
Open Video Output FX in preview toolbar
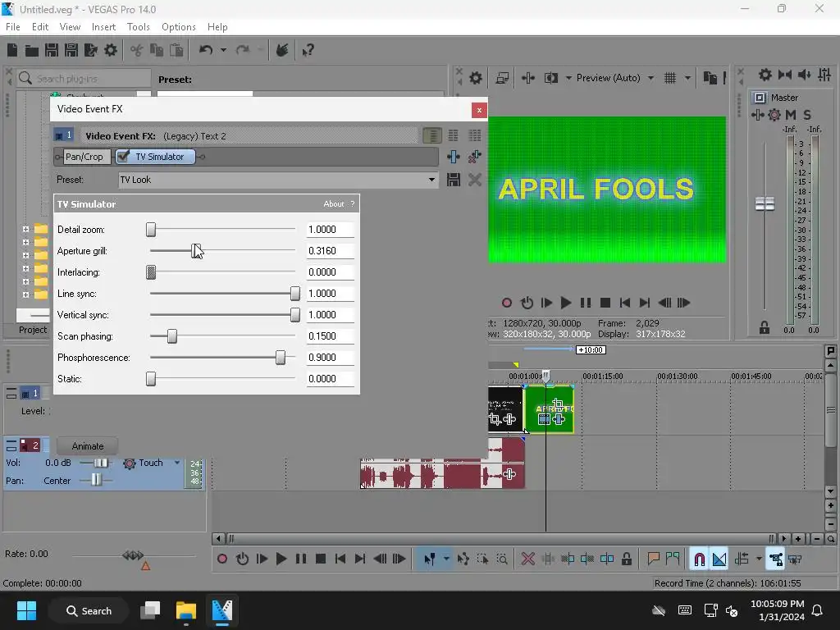[x=528, y=78]
